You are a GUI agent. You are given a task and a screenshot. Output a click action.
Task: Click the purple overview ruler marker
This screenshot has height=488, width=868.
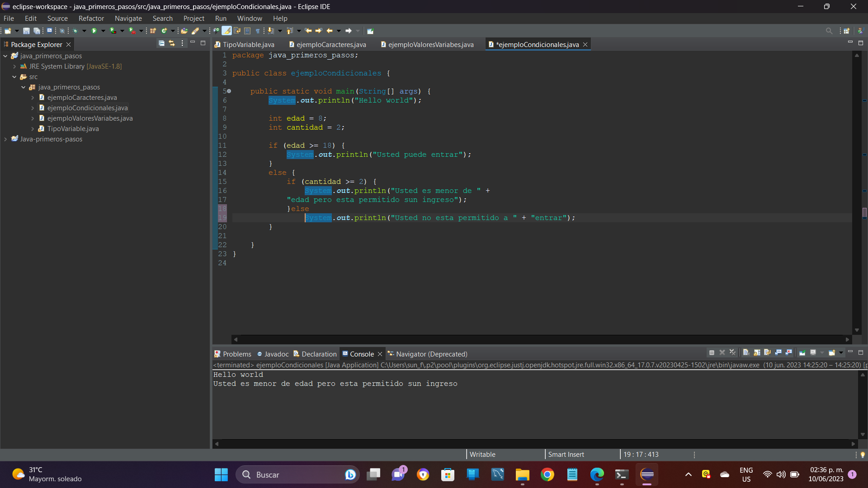click(x=864, y=212)
